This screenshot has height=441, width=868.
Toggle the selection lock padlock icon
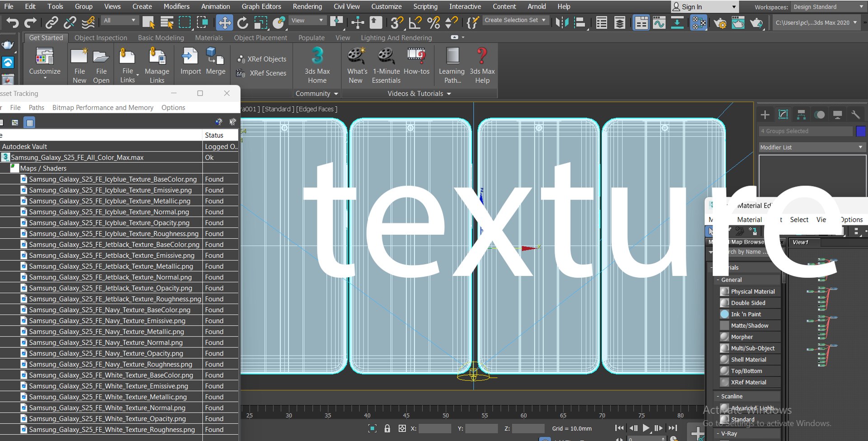click(387, 428)
